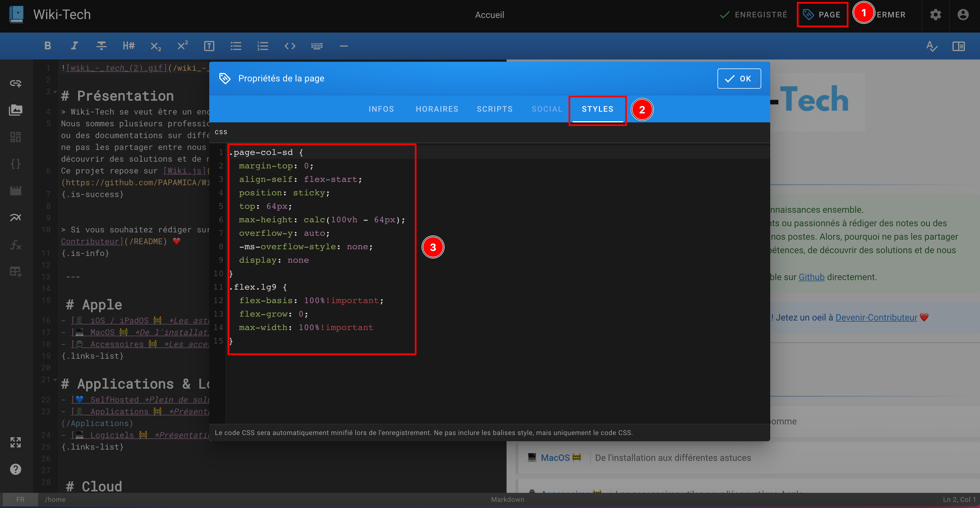980x508 pixels.
Task: Switch to the SCRIPTS tab
Action: (494, 109)
